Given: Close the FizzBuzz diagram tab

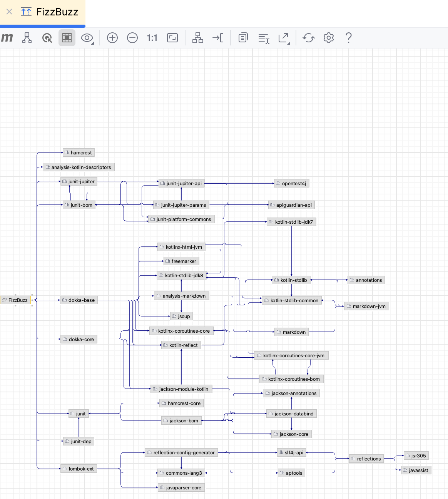Looking at the screenshot, I should pyautogui.click(x=9, y=12).
